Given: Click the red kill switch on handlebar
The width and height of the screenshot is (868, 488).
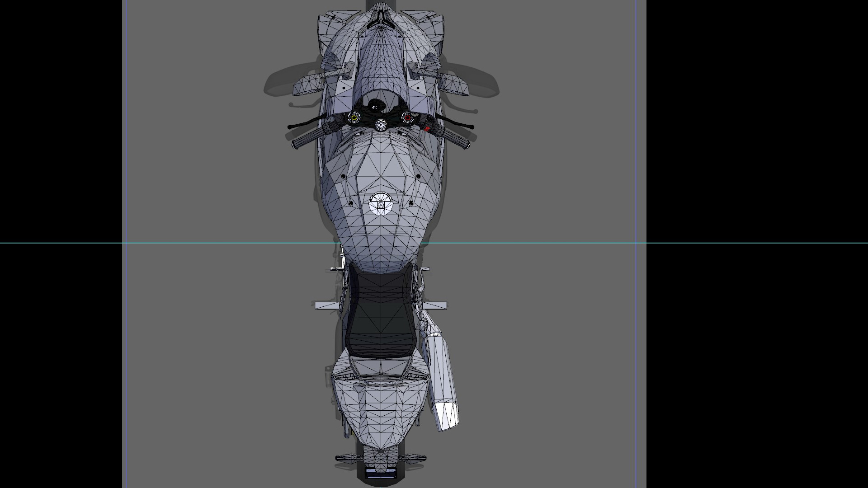Looking at the screenshot, I should pos(427,129).
